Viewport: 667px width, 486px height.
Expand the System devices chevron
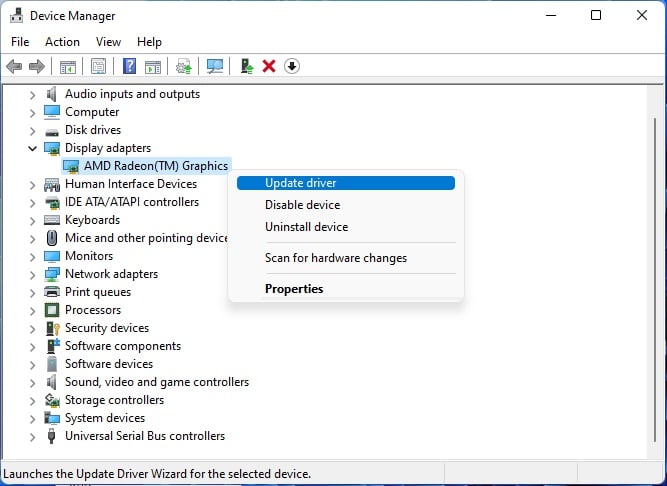[33, 419]
